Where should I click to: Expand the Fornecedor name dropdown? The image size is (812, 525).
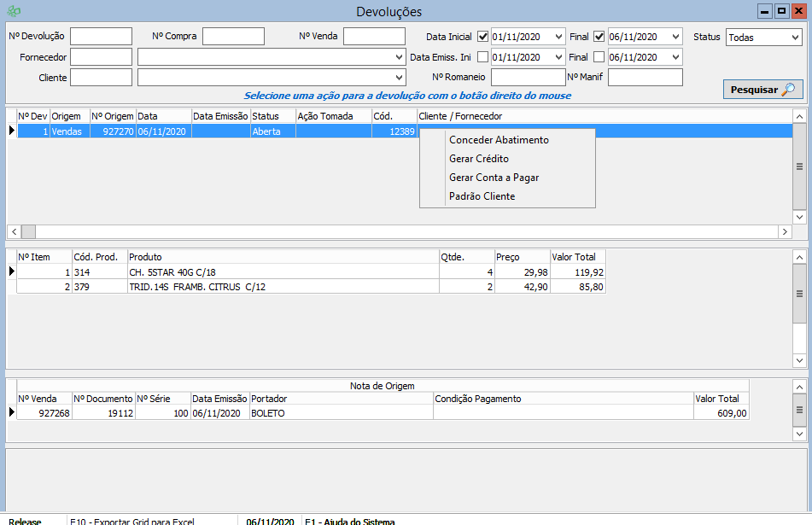[x=400, y=57]
